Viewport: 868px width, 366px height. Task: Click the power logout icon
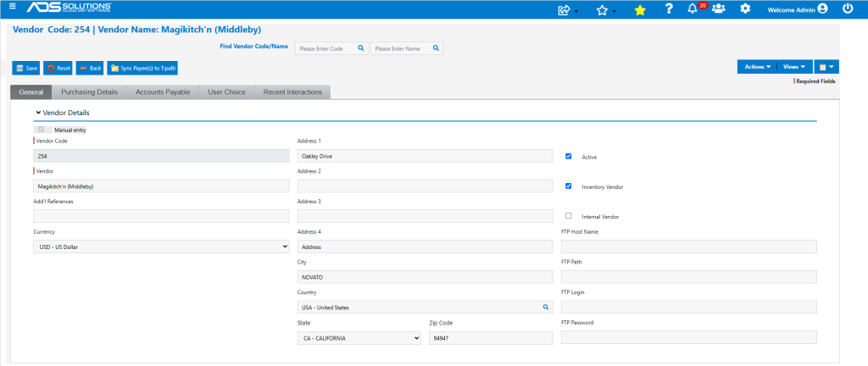click(x=848, y=8)
